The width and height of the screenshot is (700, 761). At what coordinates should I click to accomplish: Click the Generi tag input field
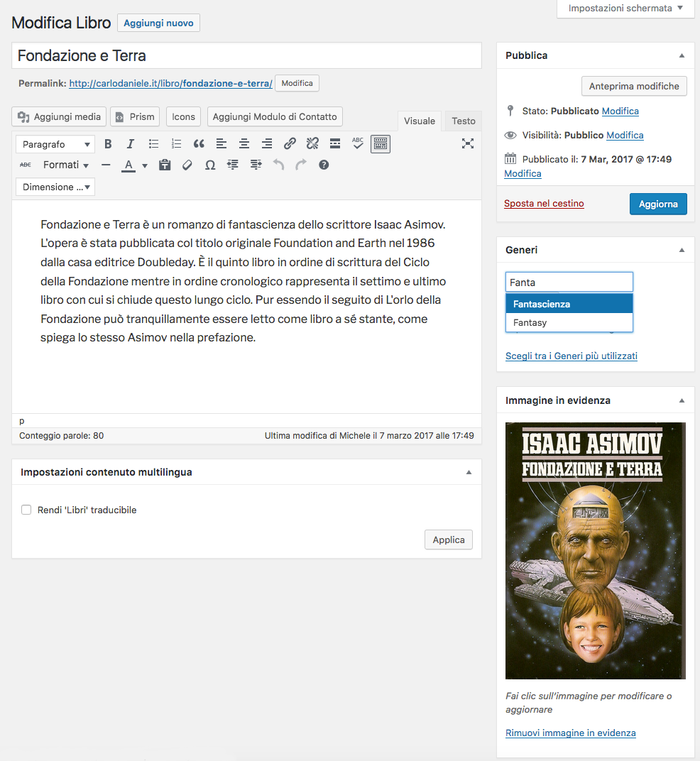click(x=569, y=283)
